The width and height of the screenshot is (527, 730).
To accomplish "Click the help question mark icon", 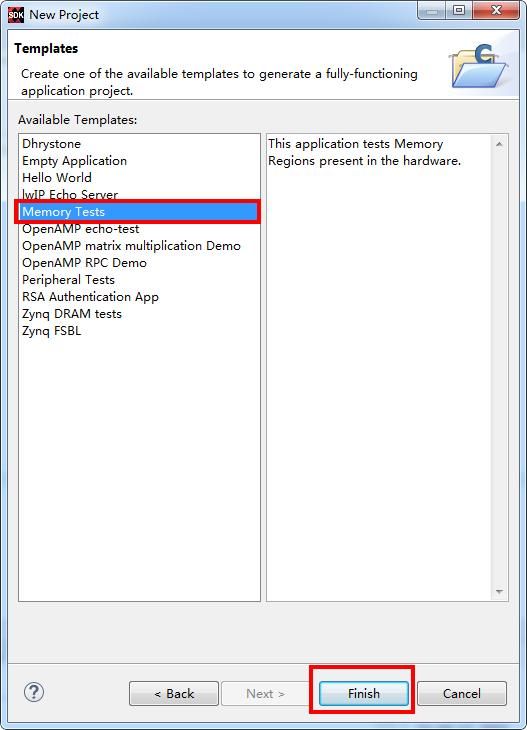I will coord(34,692).
